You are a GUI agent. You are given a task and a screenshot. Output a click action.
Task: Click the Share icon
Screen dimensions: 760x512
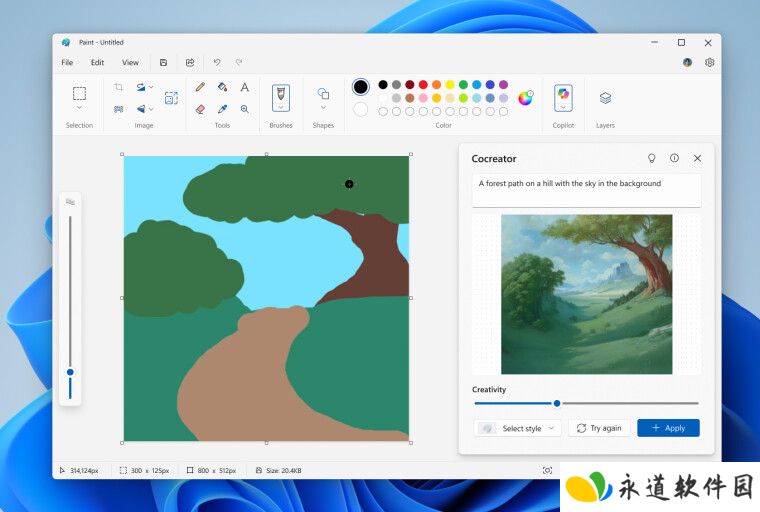coord(190,63)
